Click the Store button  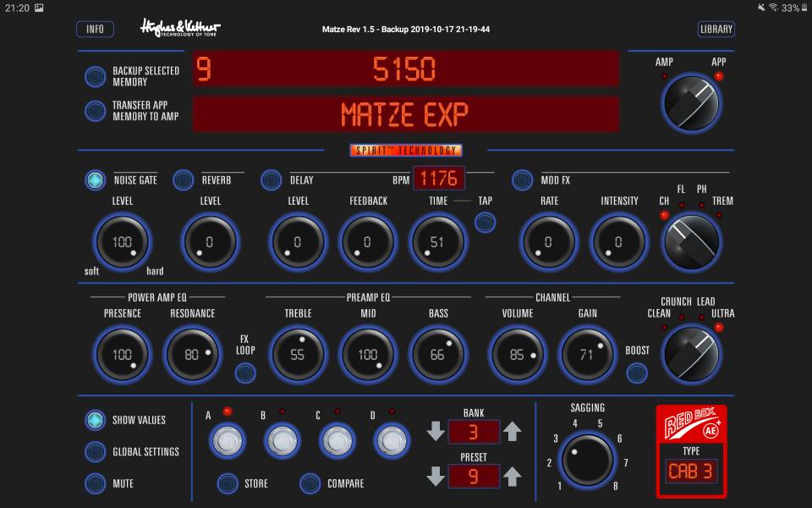click(228, 483)
